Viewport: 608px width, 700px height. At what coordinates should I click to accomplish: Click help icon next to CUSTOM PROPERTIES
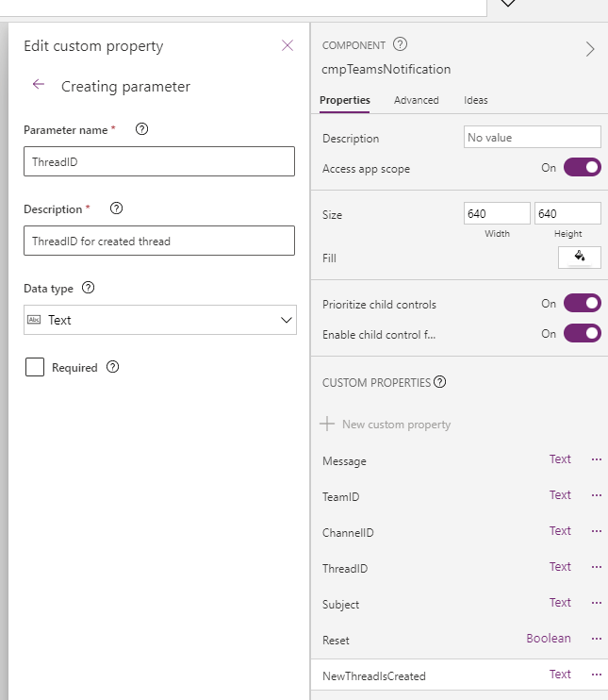point(439,382)
